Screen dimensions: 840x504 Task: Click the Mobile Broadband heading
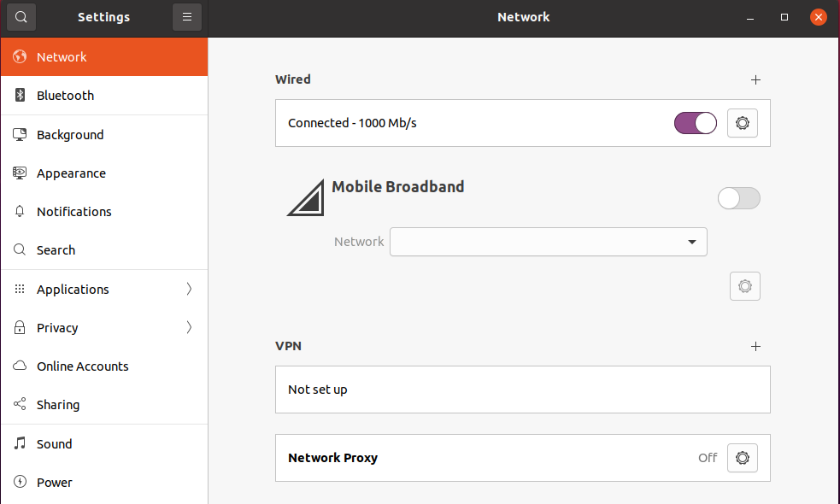398,187
